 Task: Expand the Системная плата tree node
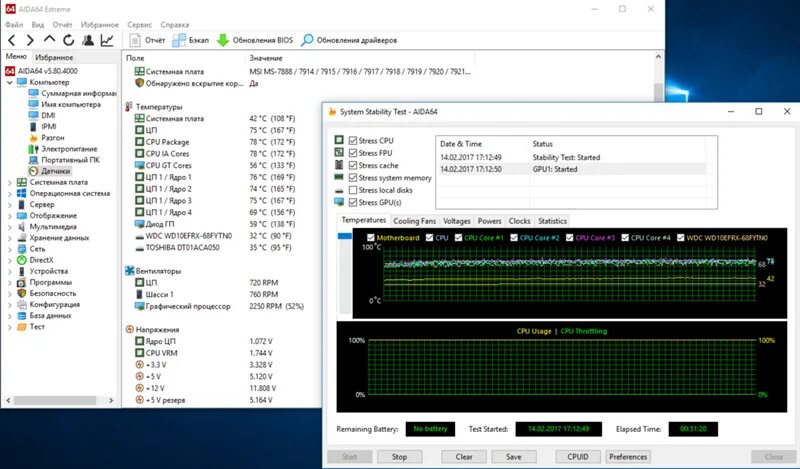click(10, 182)
